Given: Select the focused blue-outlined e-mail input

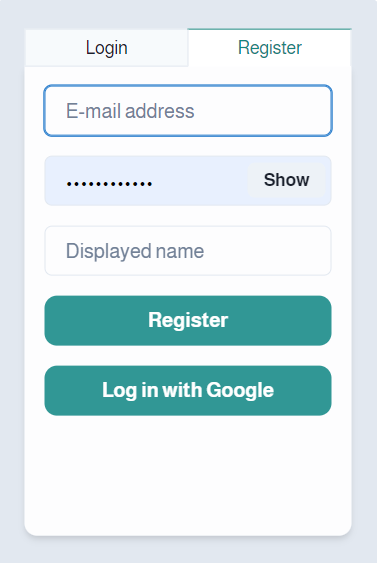Looking at the screenshot, I should tap(188, 111).
